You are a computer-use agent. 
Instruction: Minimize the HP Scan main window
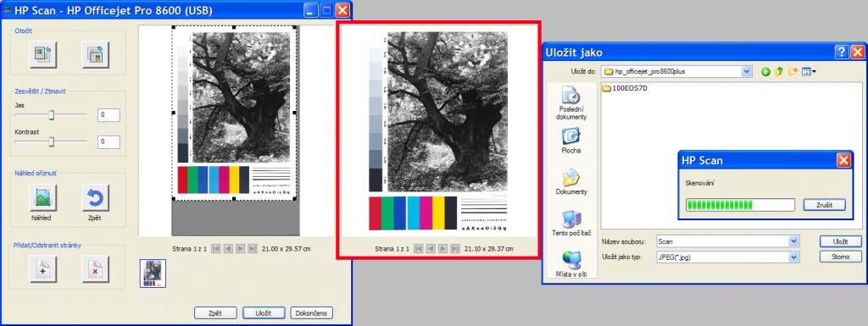click(312, 9)
